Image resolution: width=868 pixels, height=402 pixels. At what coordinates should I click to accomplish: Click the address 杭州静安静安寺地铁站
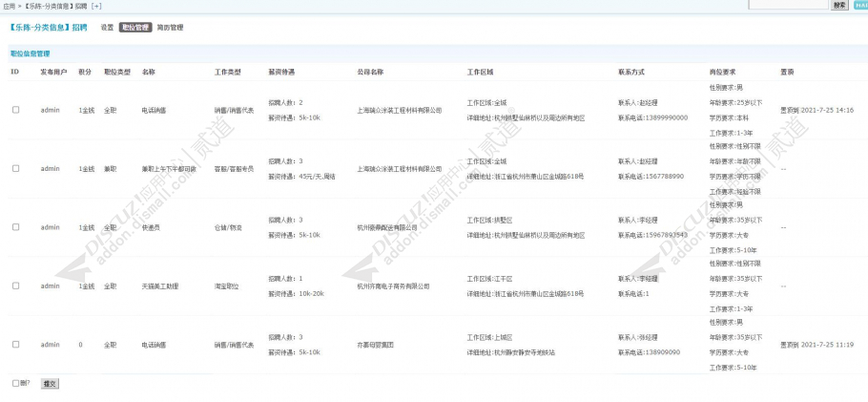pyautogui.click(x=525, y=352)
